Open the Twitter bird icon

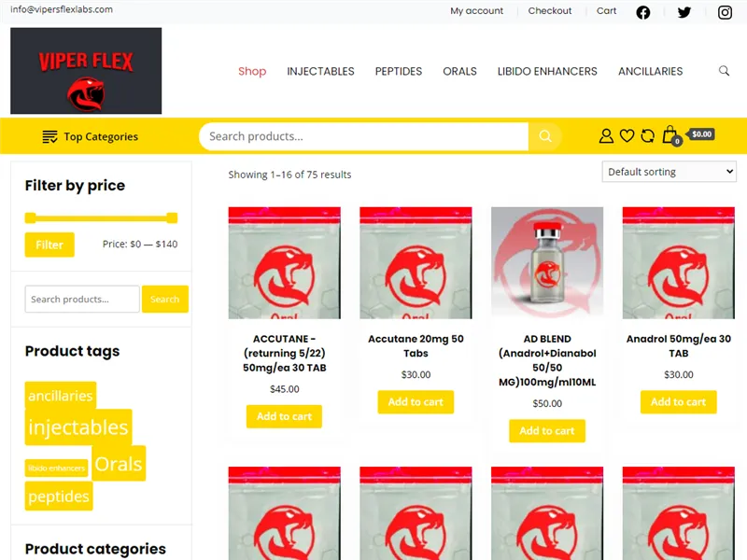[x=684, y=12]
